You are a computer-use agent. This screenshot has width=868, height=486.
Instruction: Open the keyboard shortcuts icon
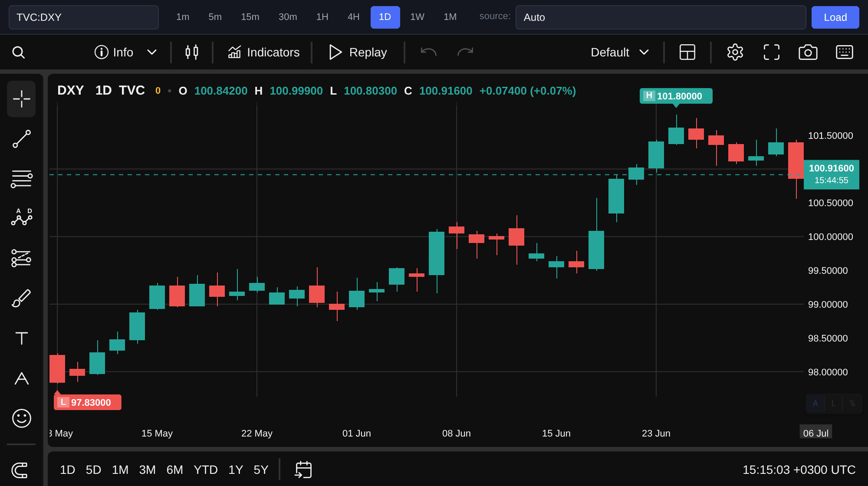click(845, 53)
